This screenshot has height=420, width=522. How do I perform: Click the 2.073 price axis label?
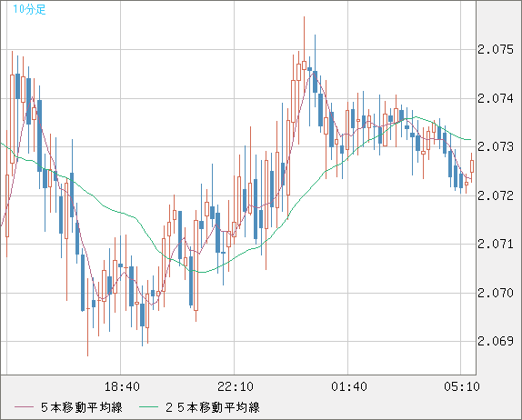tap(496, 146)
